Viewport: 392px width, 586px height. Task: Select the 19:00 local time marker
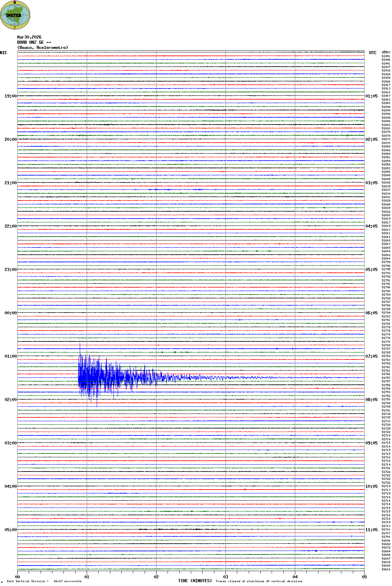(x=10, y=96)
